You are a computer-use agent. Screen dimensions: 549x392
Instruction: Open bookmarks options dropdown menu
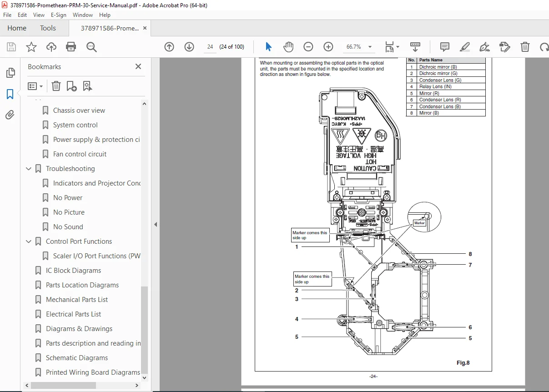(x=35, y=86)
